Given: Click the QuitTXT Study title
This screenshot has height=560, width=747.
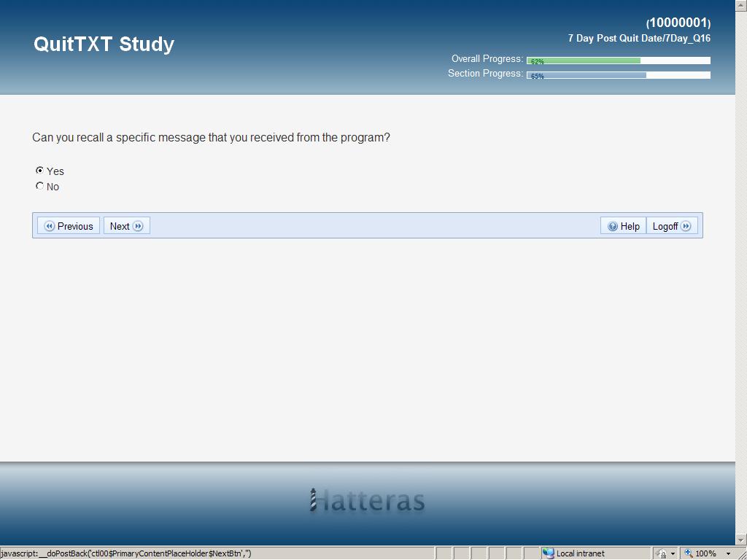Looking at the screenshot, I should pos(104,44).
